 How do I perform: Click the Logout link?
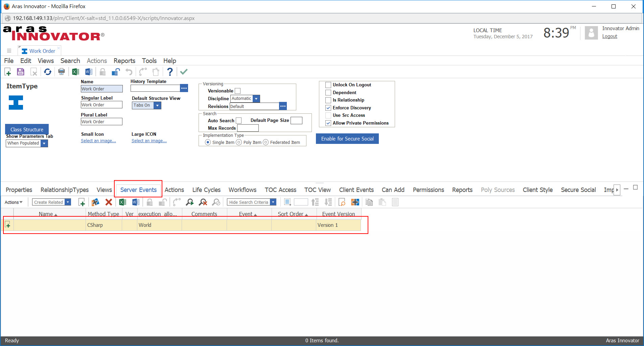tap(609, 36)
